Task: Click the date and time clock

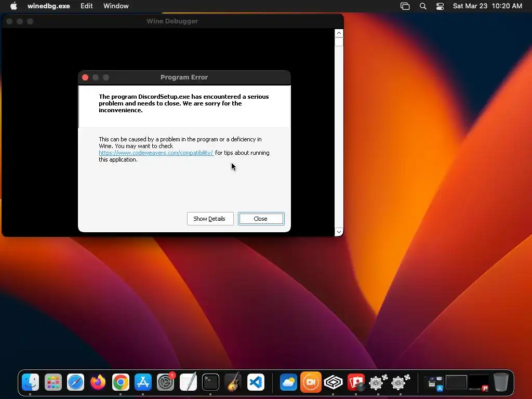Action: tap(487, 6)
